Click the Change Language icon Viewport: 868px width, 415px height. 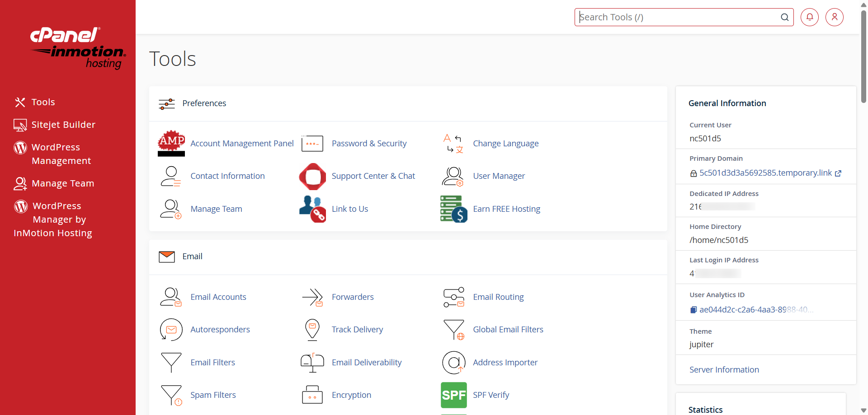tap(454, 143)
